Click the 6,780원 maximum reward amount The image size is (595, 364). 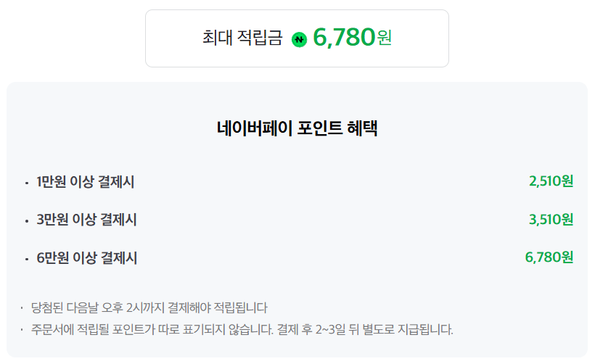(x=353, y=38)
